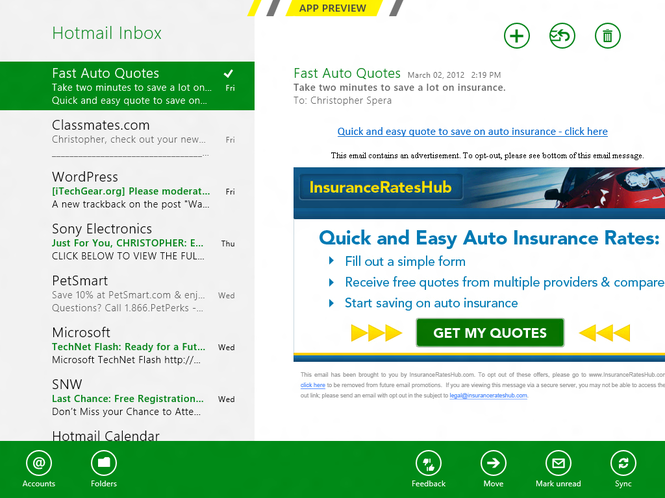665x498 pixels.
Task: Follow the 'click here' opt-out link
Action: [x=313, y=385]
